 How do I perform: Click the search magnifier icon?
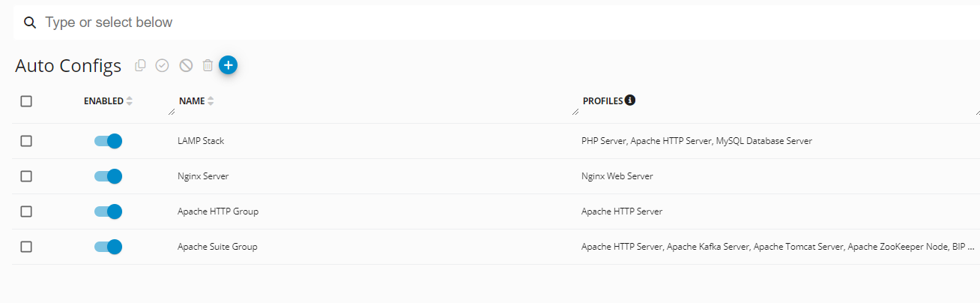tap(30, 23)
